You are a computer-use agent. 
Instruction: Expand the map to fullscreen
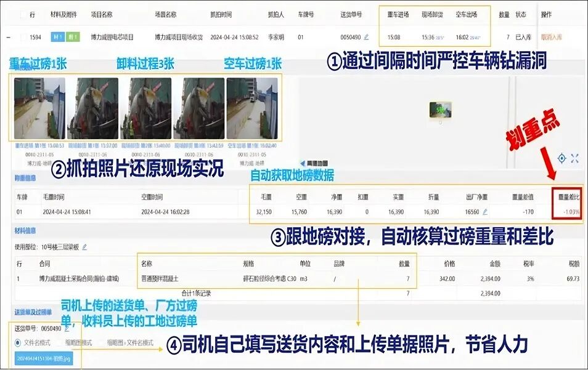point(575,158)
